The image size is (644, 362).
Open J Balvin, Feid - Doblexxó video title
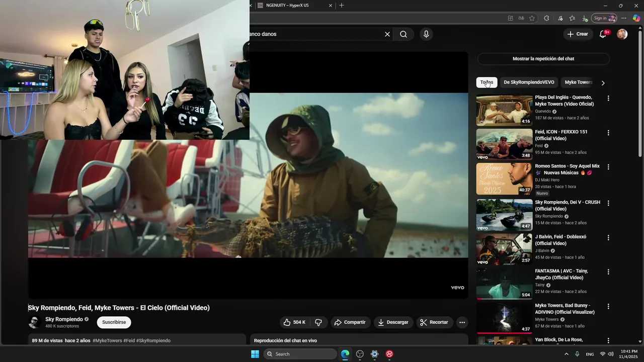(560, 240)
